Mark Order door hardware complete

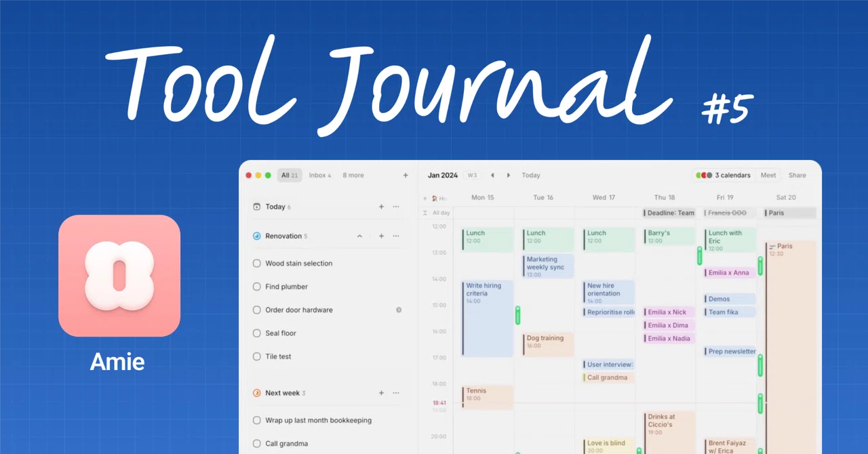pos(256,310)
